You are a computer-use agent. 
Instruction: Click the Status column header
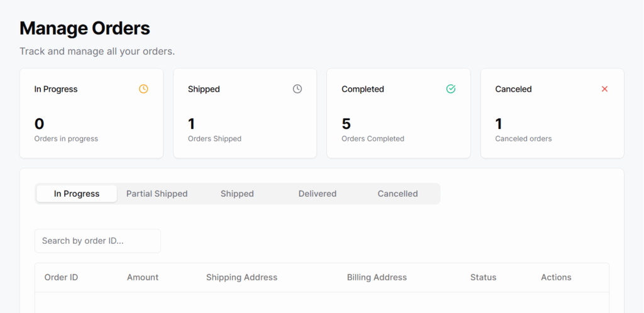click(483, 277)
